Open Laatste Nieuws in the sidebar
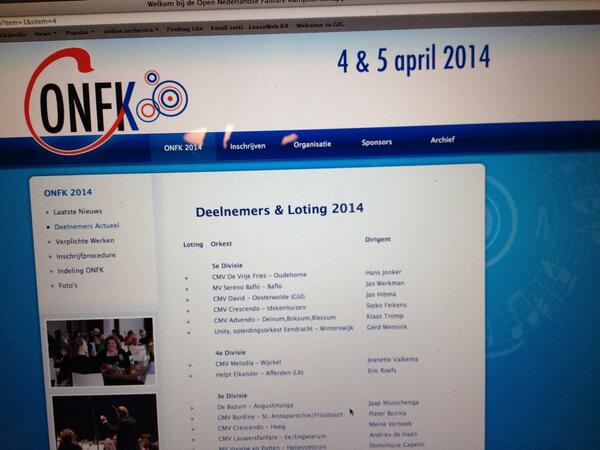Screen dimensions: 600x450 [78, 211]
